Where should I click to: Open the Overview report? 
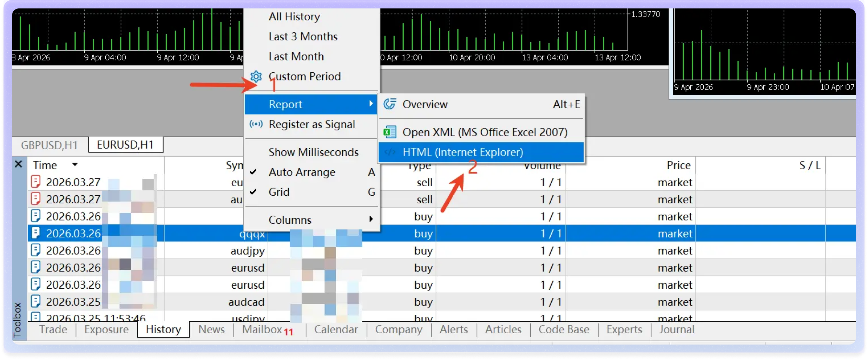(481, 104)
